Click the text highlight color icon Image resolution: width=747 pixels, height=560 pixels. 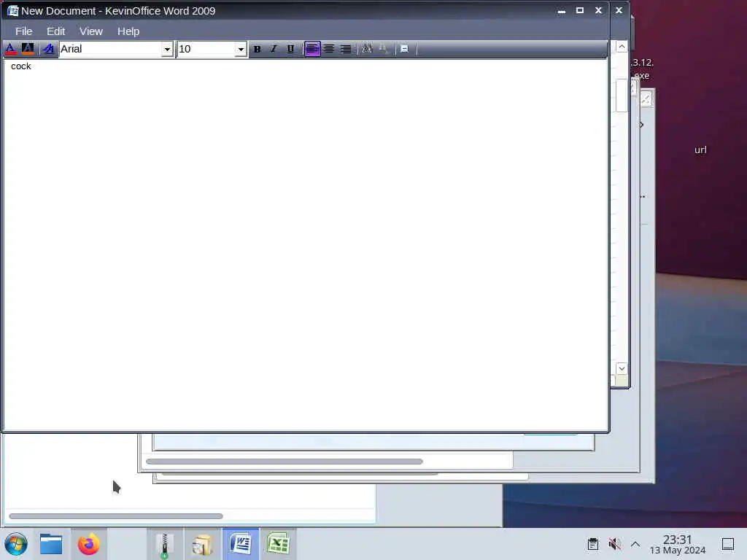click(28, 49)
